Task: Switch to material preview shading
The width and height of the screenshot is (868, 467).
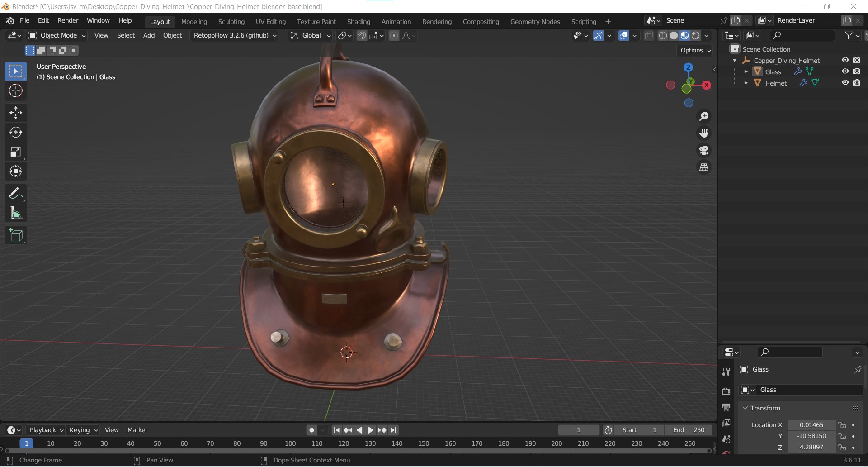Action: point(684,36)
